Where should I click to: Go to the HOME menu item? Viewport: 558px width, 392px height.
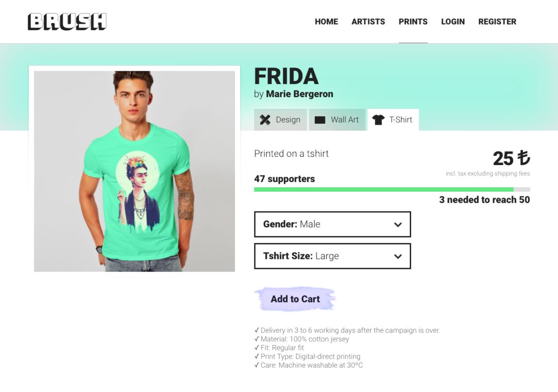[326, 22]
